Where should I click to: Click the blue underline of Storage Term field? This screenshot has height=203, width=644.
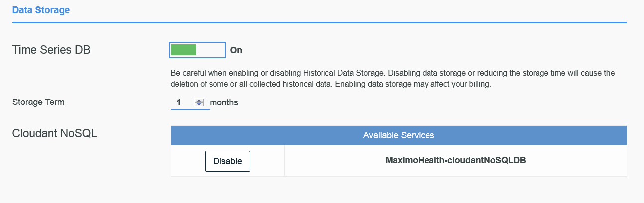(189, 109)
